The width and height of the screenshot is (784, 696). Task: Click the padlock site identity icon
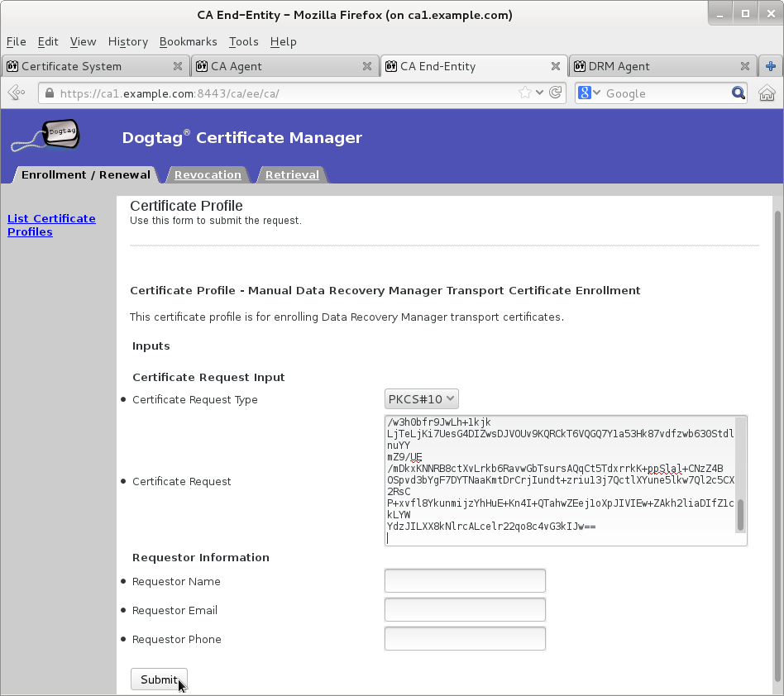pos(49,93)
